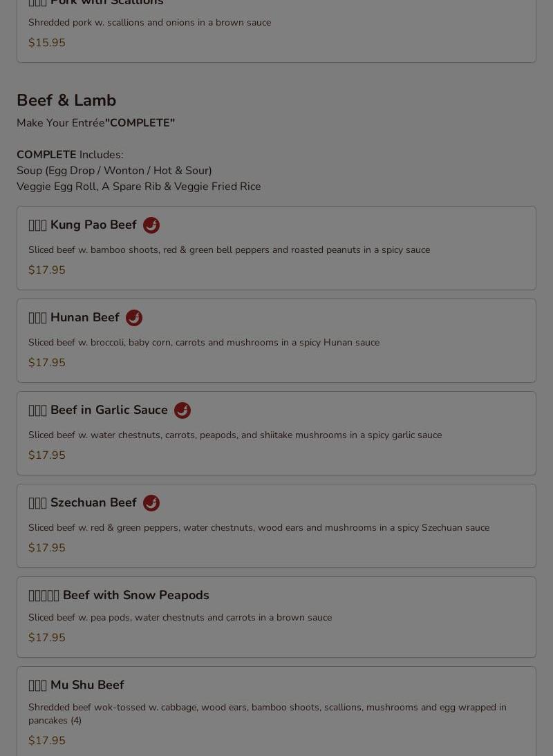This screenshot has width=553, height=756.
Task: Click the Beef with Snow Peapods description
Action: pos(180,618)
